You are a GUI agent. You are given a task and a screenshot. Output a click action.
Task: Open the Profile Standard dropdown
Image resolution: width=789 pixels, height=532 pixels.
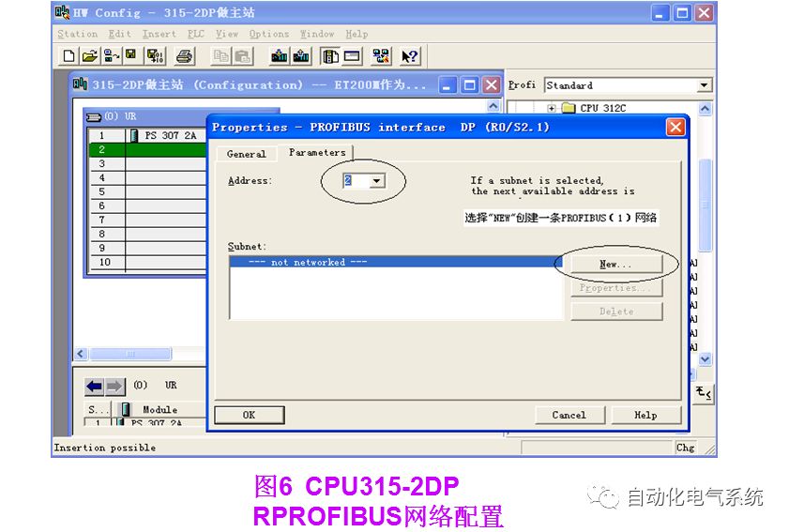(x=705, y=85)
